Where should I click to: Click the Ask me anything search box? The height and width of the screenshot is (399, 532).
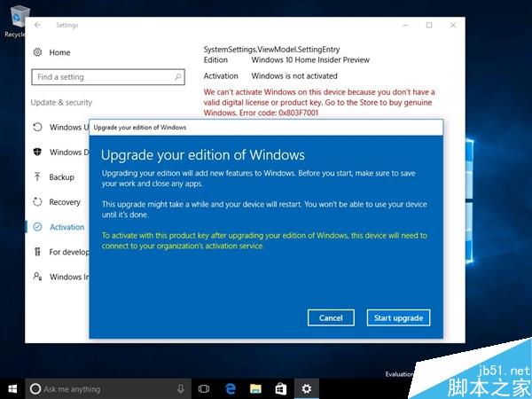108,389
